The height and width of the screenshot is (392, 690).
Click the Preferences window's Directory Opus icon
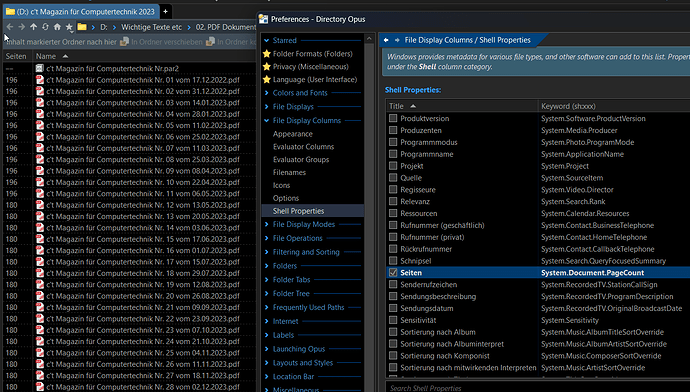coord(263,19)
